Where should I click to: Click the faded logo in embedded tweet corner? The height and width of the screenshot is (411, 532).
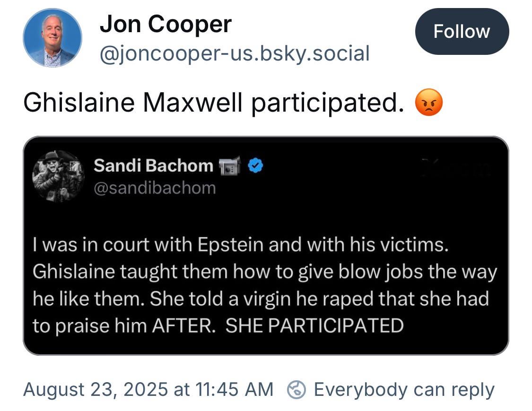(456, 167)
